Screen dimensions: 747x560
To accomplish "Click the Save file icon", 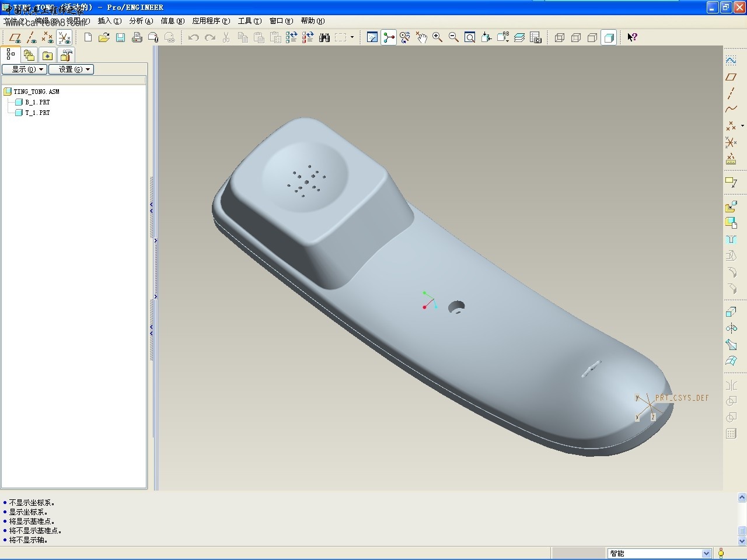I will (120, 37).
